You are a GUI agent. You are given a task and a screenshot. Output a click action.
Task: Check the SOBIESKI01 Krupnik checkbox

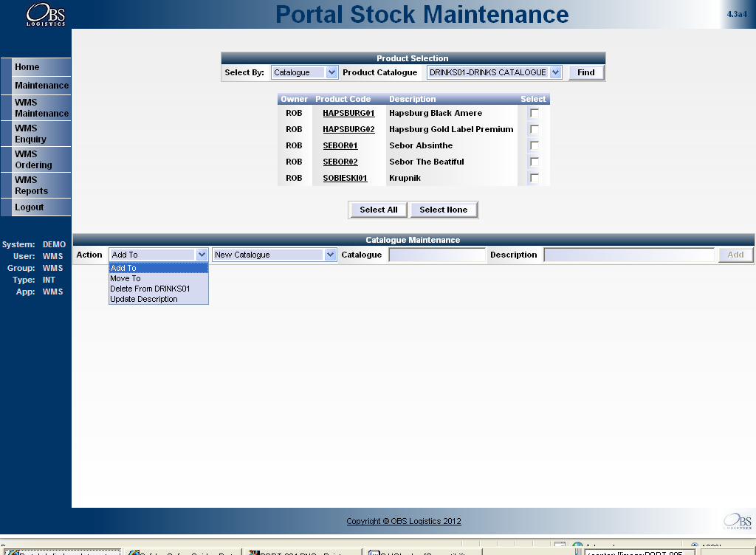pyautogui.click(x=535, y=178)
